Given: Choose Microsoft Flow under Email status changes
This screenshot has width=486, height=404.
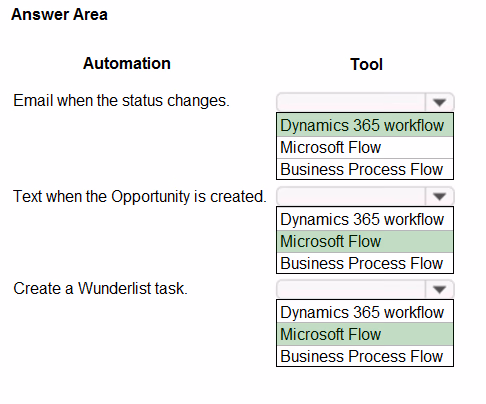Looking at the screenshot, I should click(x=365, y=147).
